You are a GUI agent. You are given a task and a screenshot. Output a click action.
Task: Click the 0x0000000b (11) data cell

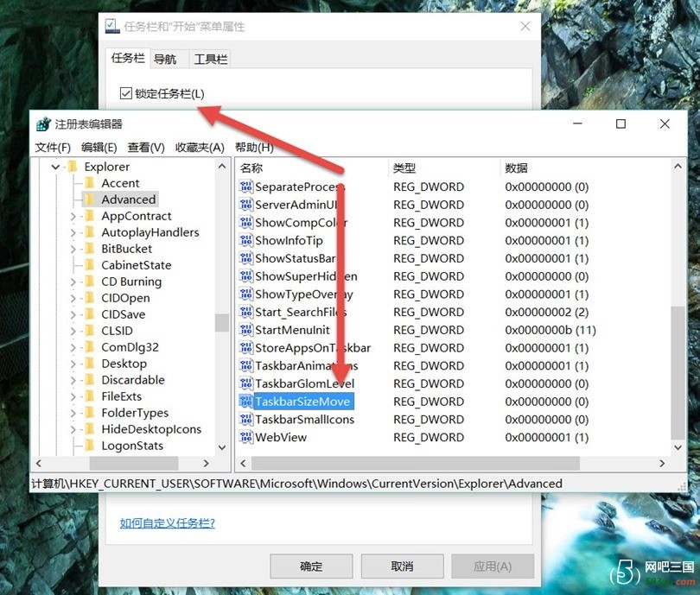coord(550,330)
